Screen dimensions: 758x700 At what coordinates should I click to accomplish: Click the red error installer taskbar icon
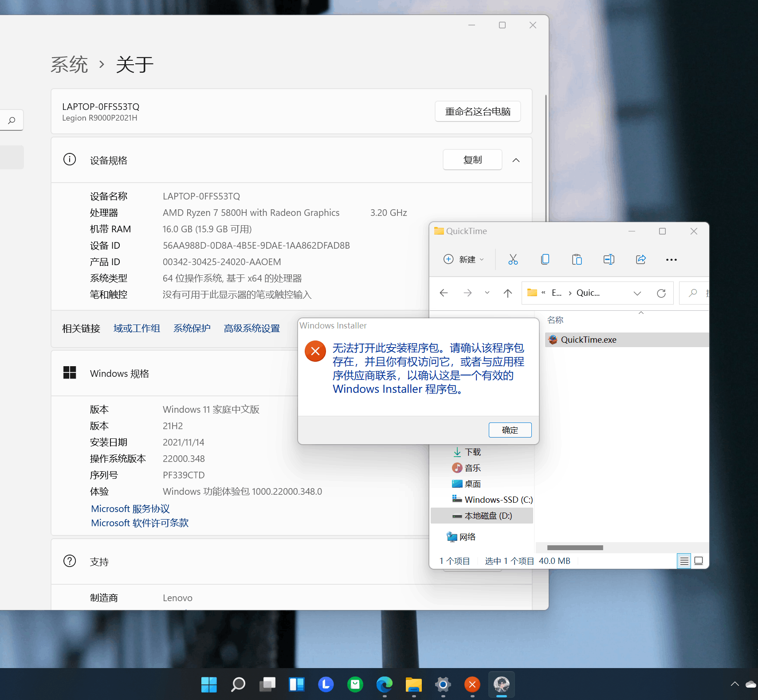[472, 684]
